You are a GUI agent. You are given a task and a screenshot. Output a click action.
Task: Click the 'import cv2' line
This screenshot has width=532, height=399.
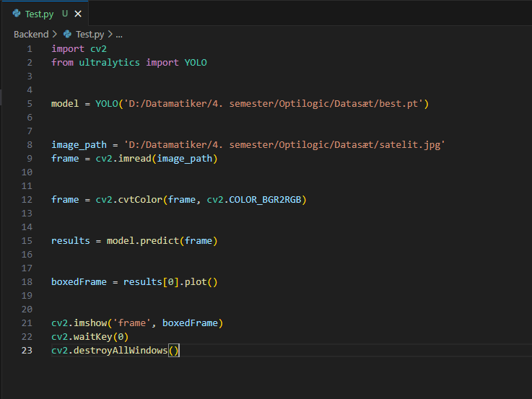79,49
